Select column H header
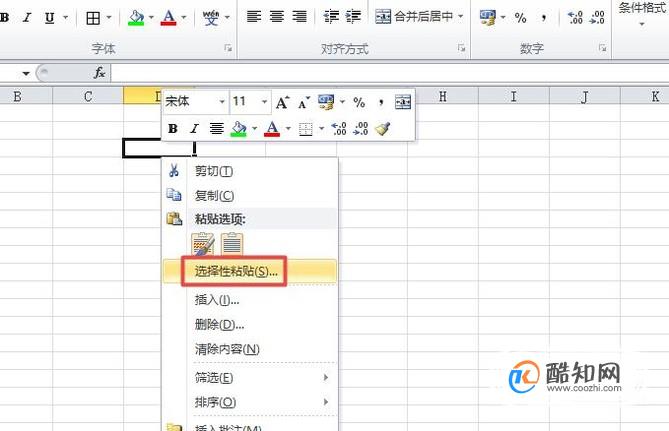 pos(442,96)
